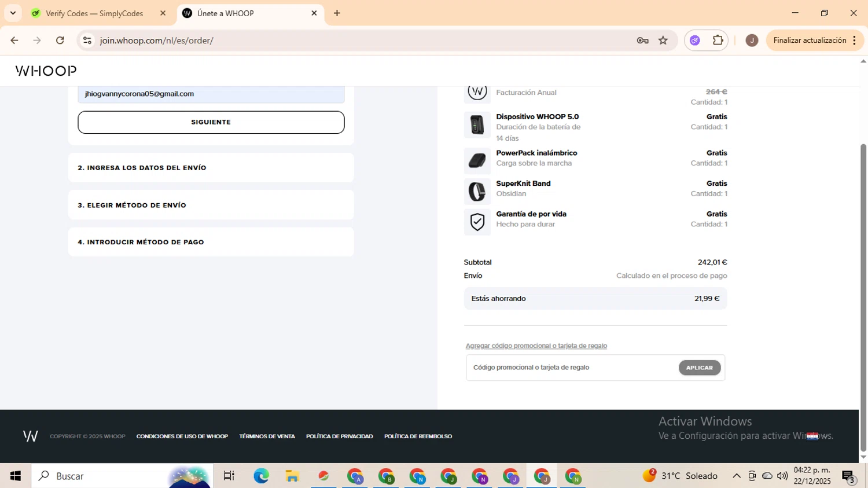Bookmark this page with star icon
868x488 pixels.
[663, 41]
